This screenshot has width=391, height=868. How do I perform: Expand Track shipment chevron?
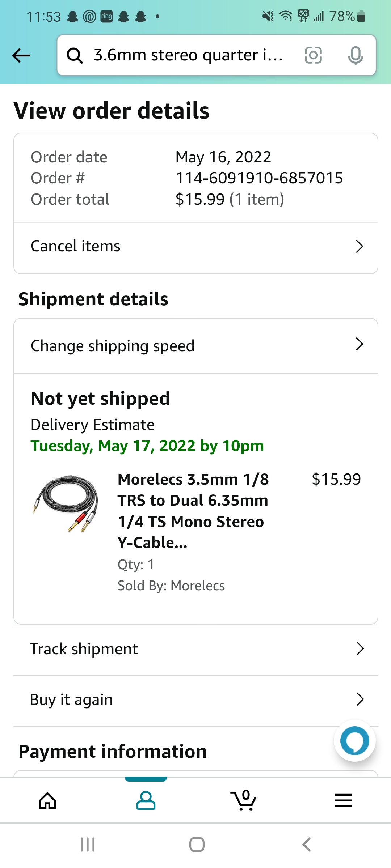pyautogui.click(x=360, y=649)
